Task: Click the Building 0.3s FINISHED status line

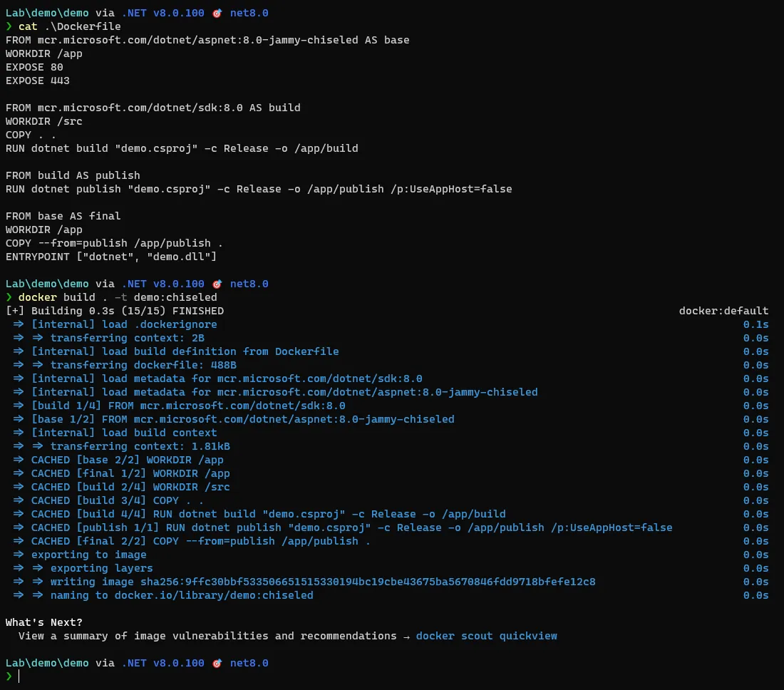Action: (x=114, y=311)
